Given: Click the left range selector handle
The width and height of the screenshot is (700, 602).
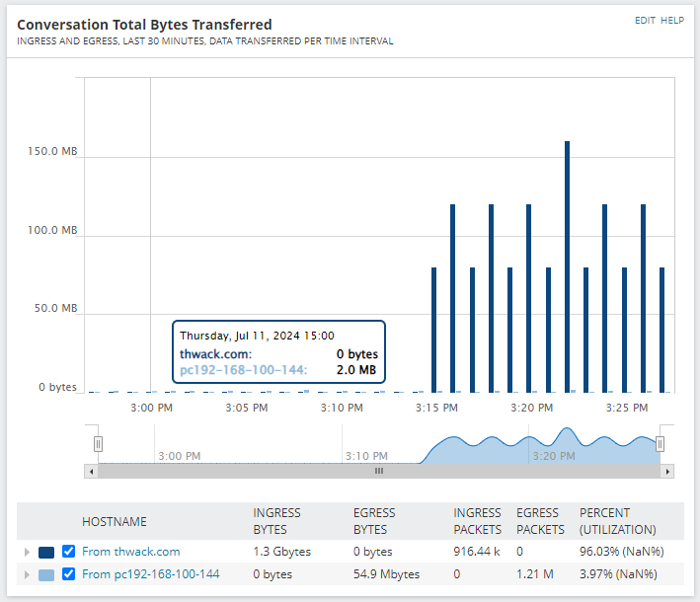Looking at the screenshot, I should (x=98, y=444).
